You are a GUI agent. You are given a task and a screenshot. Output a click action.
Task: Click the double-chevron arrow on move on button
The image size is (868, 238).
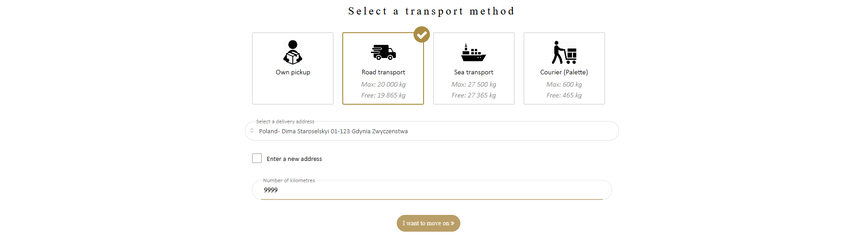coord(452,223)
